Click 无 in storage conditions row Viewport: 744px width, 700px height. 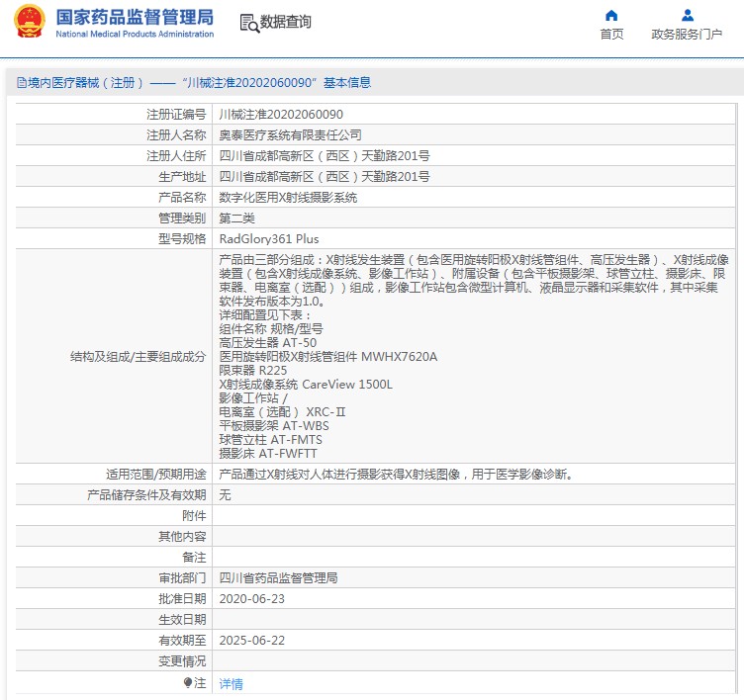(x=225, y=495)
